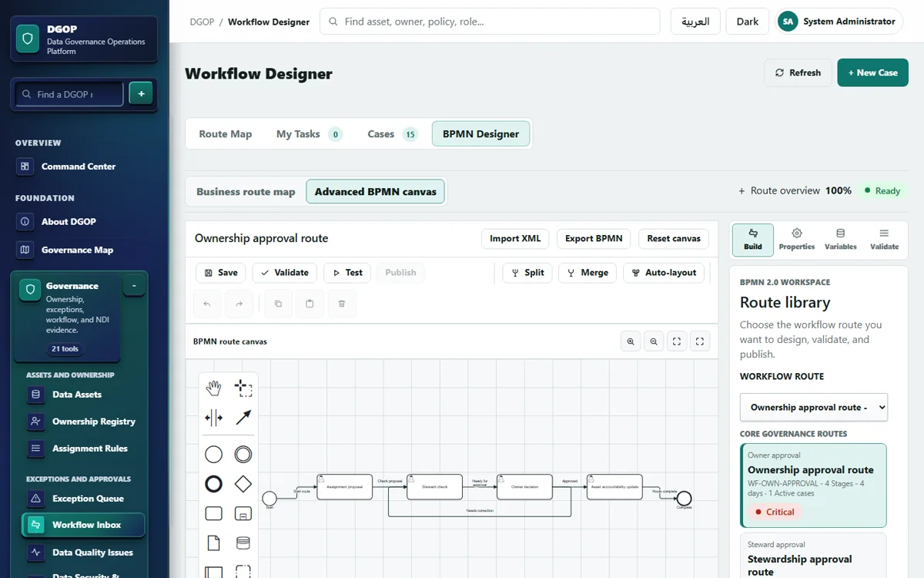Switch to the Build panel tab
This screenshot has height=578, width=924.
pos(753,239)
